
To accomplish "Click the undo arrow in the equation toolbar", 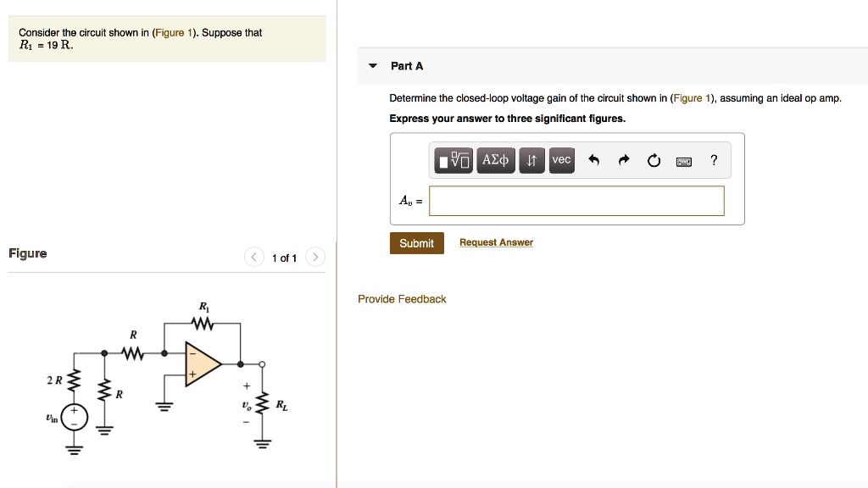I will [594, 159].
